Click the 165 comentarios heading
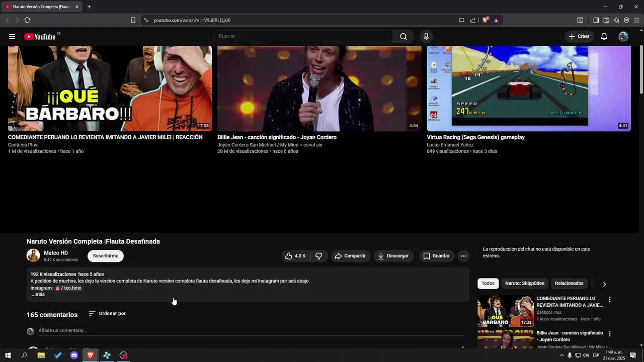 click(x=52, y=315)
